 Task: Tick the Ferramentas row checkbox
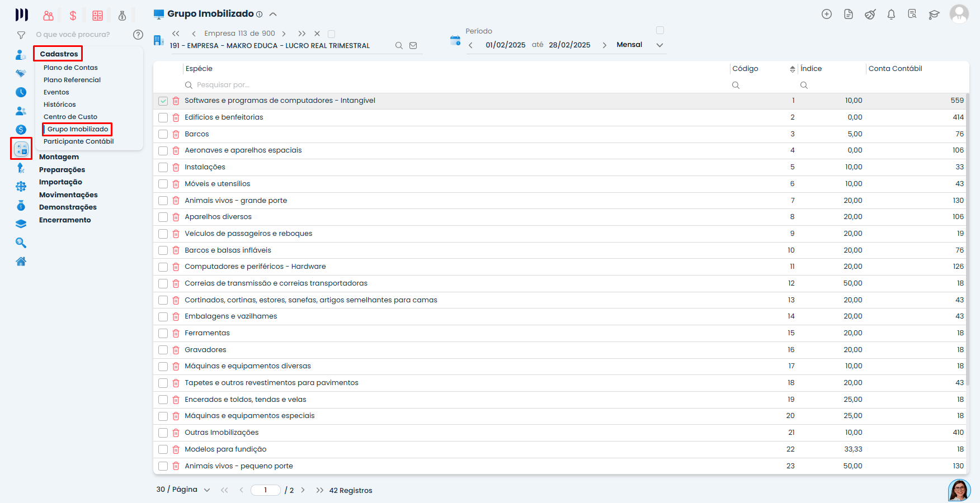tap(163, 334)
